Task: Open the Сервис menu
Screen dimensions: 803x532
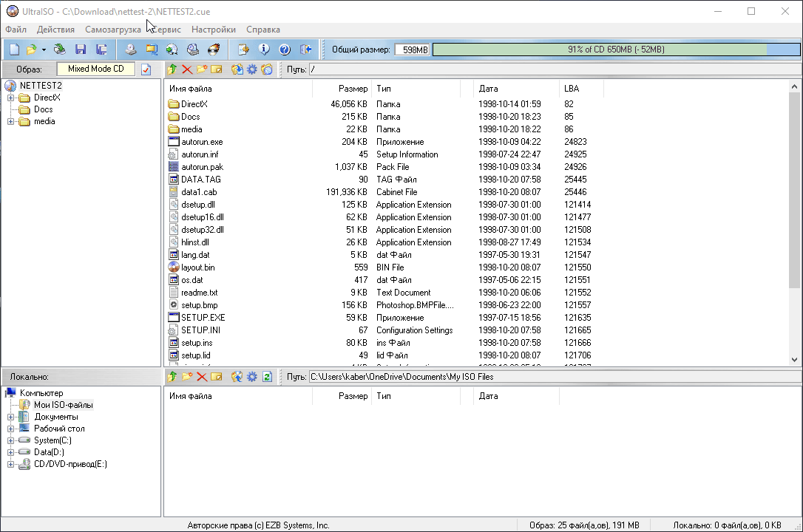Action: [166, 30]
